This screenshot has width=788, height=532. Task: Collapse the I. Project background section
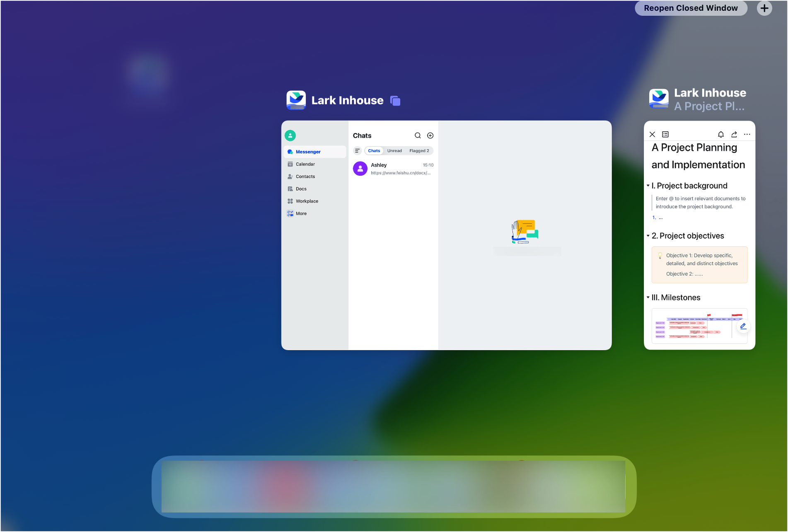648,186
